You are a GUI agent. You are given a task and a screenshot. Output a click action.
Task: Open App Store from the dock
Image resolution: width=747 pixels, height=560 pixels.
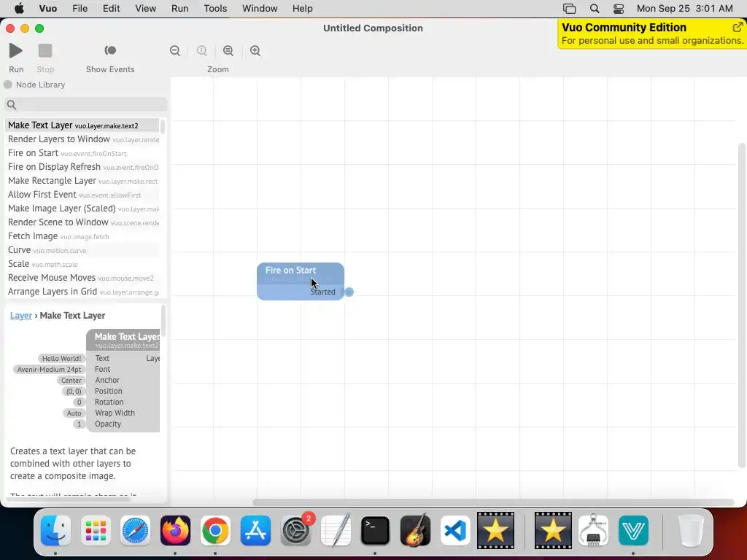pyautogui.click(x=255, y=530)
